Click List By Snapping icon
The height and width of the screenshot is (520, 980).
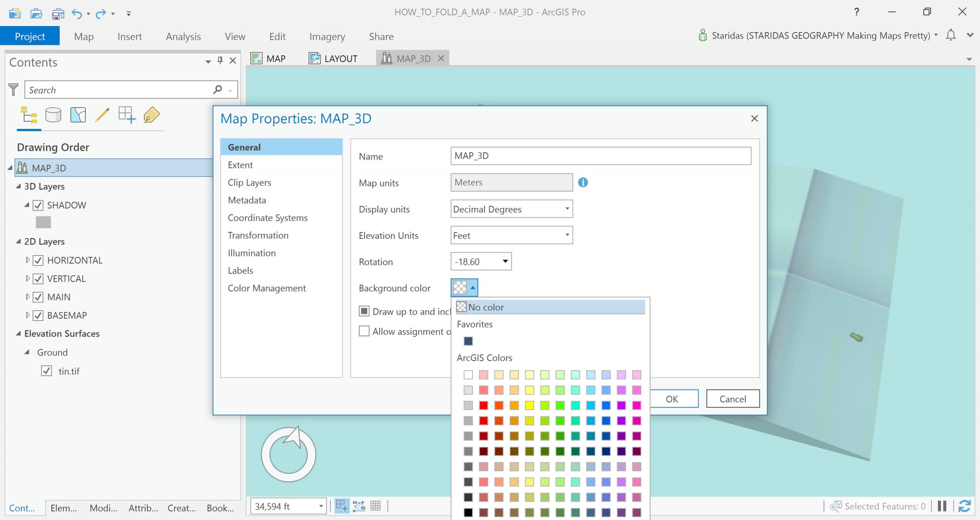pyautogui.click(x=127, y=115)
